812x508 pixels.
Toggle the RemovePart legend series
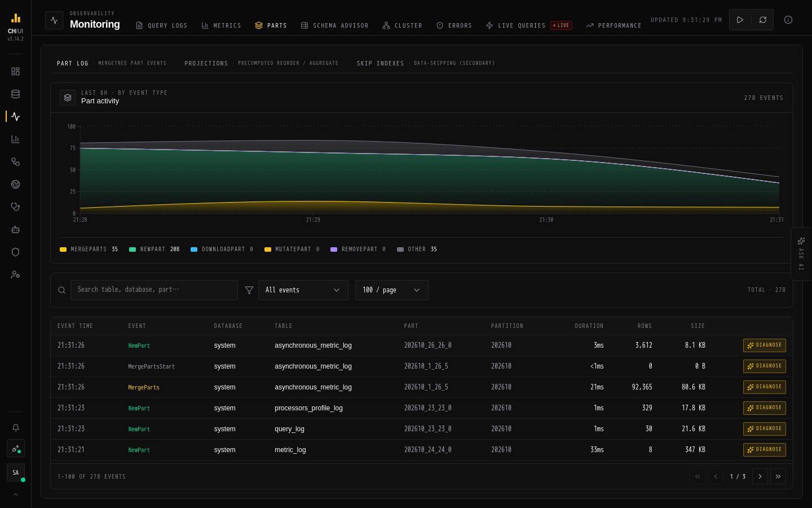point(358,249)
